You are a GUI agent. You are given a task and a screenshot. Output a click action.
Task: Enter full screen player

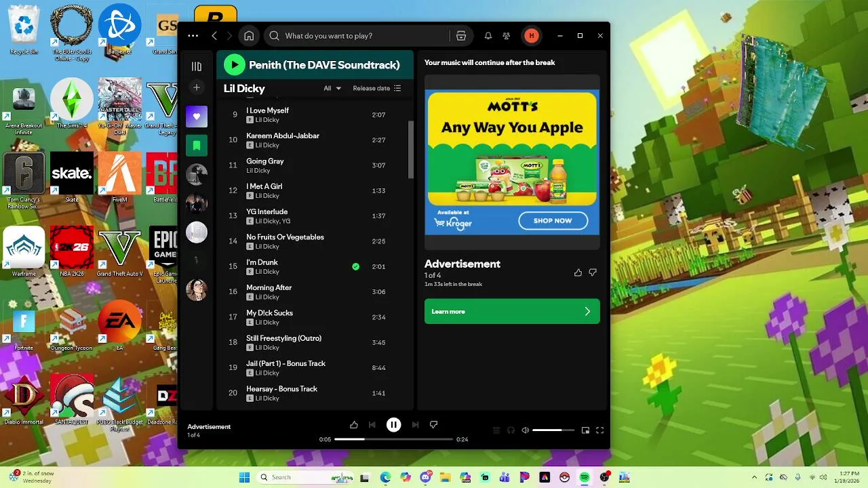pyautogui.click(x=599, y=430)
